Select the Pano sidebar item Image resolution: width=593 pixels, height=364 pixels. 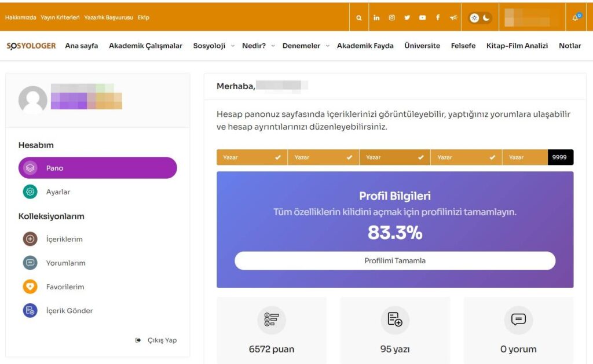97,168
